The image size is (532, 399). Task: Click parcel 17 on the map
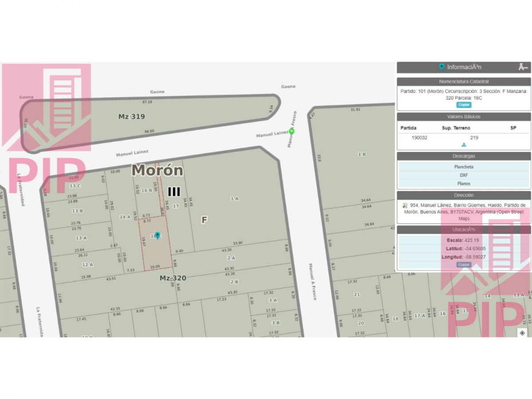click(176, 206)
